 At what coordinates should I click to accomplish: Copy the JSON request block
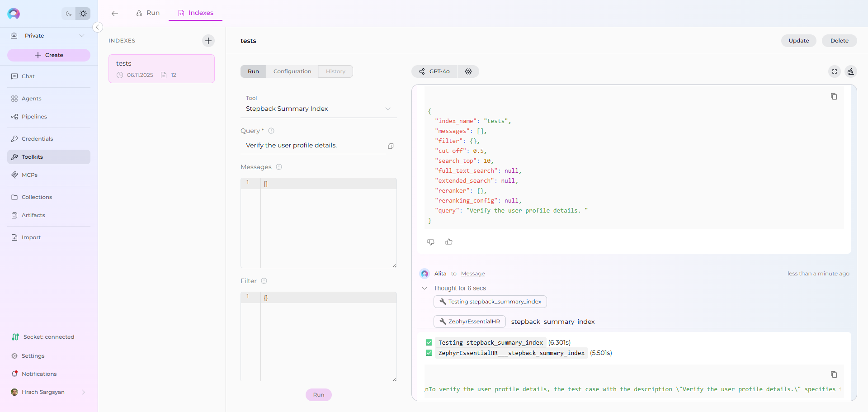coord(834,96)
